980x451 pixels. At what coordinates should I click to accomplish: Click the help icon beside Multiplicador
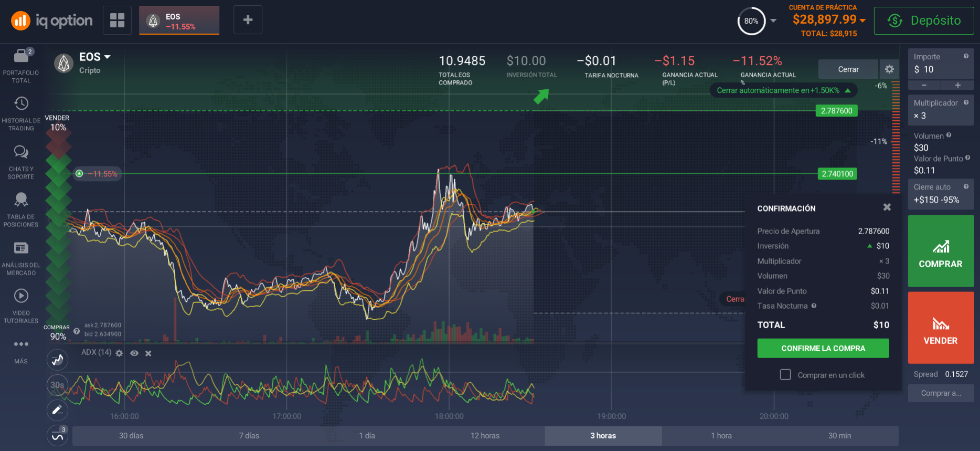click(966, 102)
